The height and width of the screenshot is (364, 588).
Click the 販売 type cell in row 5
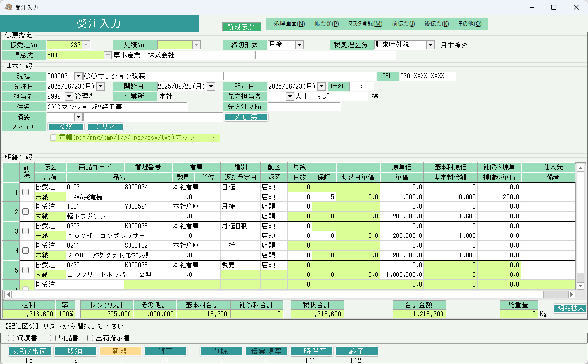[240, 265]
